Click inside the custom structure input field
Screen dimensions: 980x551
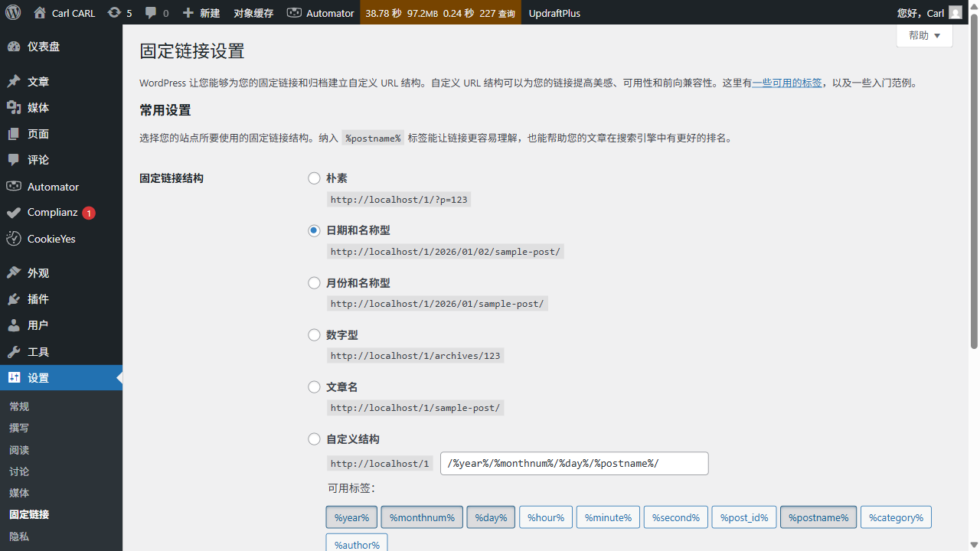pyautogui.click(x=574, y=463)
